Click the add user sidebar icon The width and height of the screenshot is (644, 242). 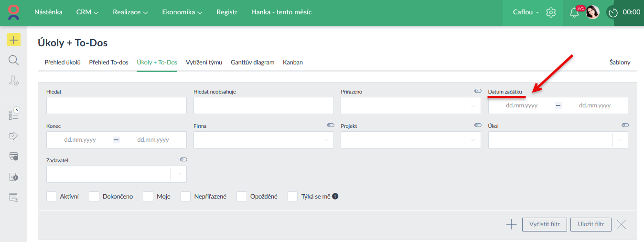[x=13, y=80]
